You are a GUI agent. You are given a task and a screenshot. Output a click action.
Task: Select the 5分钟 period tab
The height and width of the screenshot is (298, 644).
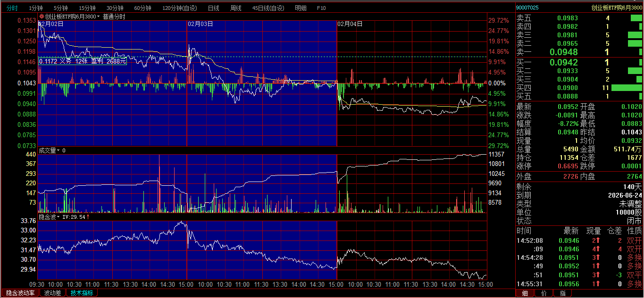[x=60, y=8]
